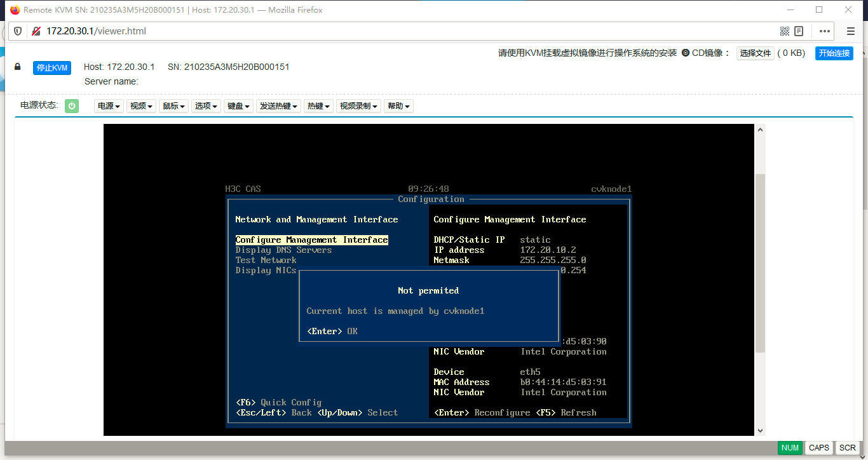
Task: Toggle the CAPS lock indicator
Action: 819,448
